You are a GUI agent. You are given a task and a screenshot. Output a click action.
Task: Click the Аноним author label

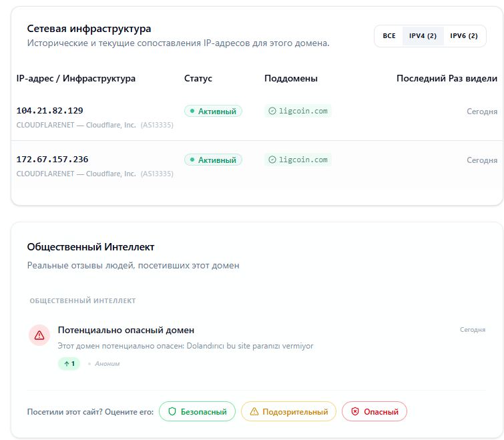(107, 364)
